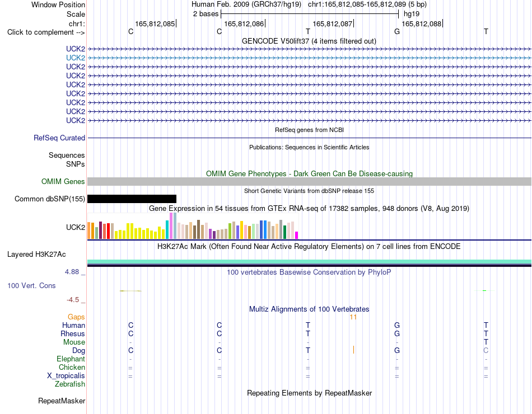The image size is (532, 414).
Task: Click the -4.5 PhyloP lower value
Action: [x=73, y=300]
